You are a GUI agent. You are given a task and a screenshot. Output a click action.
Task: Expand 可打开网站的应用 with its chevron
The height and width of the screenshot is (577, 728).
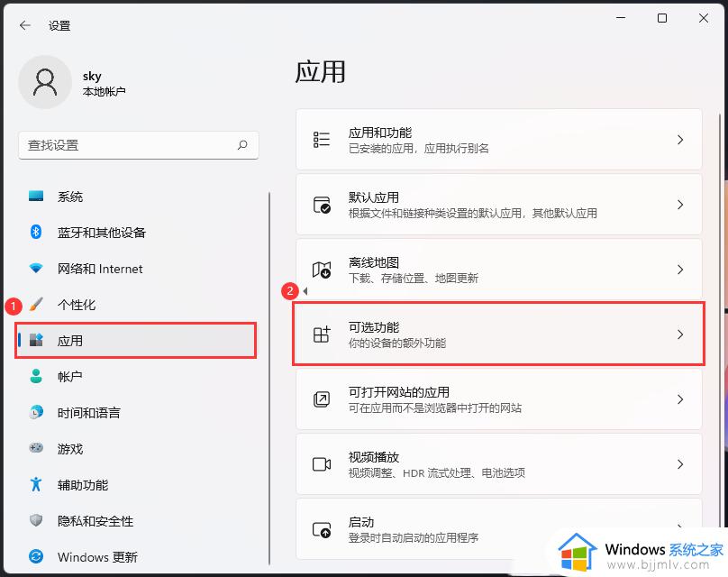pyautogui.click(x=680, y=399)
